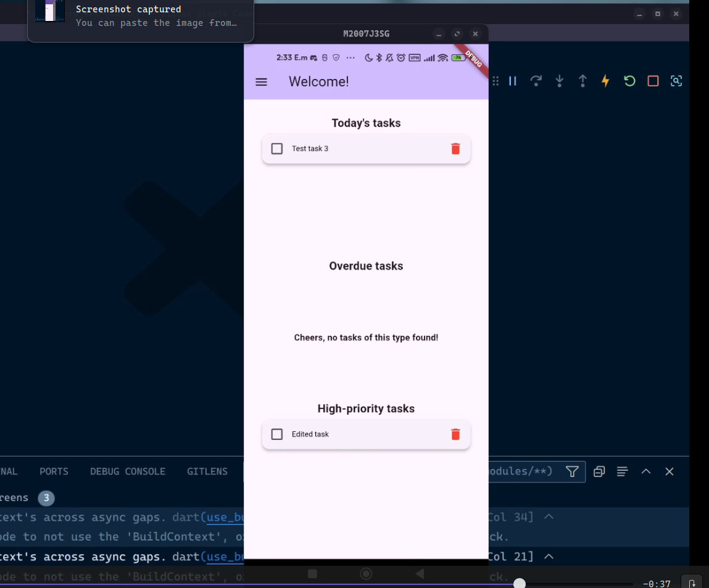Click the Step Into arrow

[x=559, y=81]
